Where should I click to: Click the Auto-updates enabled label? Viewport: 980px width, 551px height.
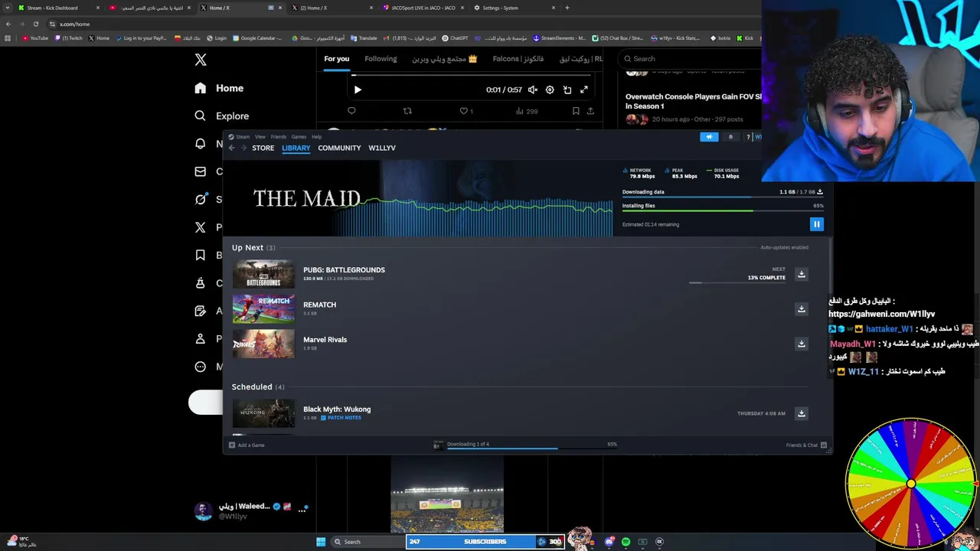(x=784, y=247)
